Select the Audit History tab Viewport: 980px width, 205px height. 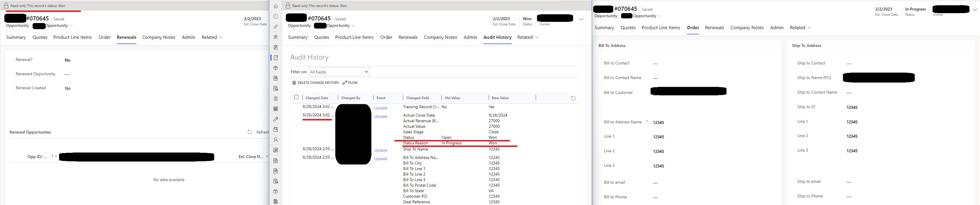pos(497,37)
